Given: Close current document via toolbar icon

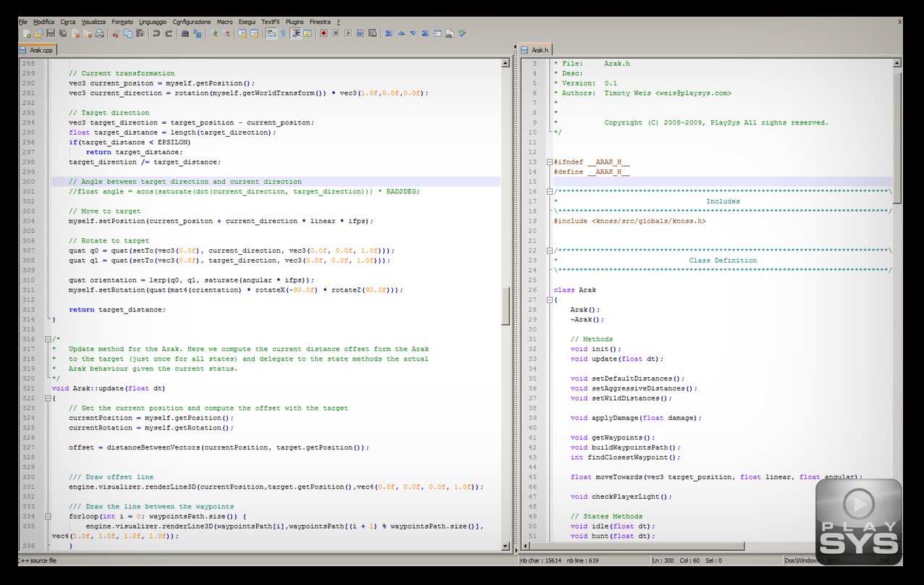Looking at the screenshot, I should coord(75,33).
